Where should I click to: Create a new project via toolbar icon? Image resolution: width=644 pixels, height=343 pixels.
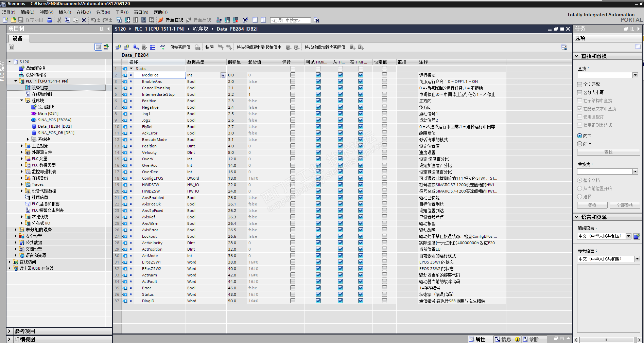tap(5, 20)
